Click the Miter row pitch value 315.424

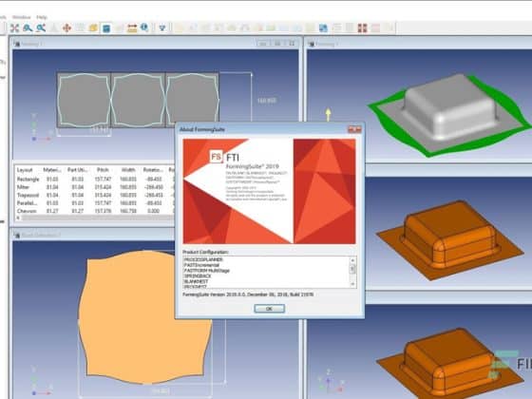(104, 187)
